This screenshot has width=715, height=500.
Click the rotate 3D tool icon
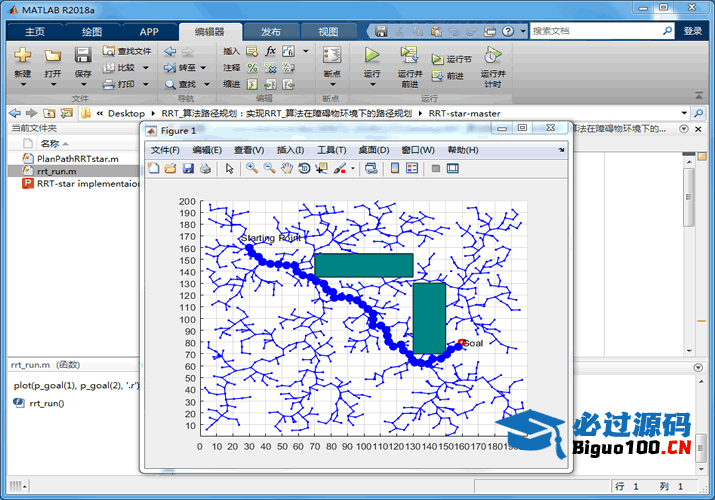tap(304, 169)
